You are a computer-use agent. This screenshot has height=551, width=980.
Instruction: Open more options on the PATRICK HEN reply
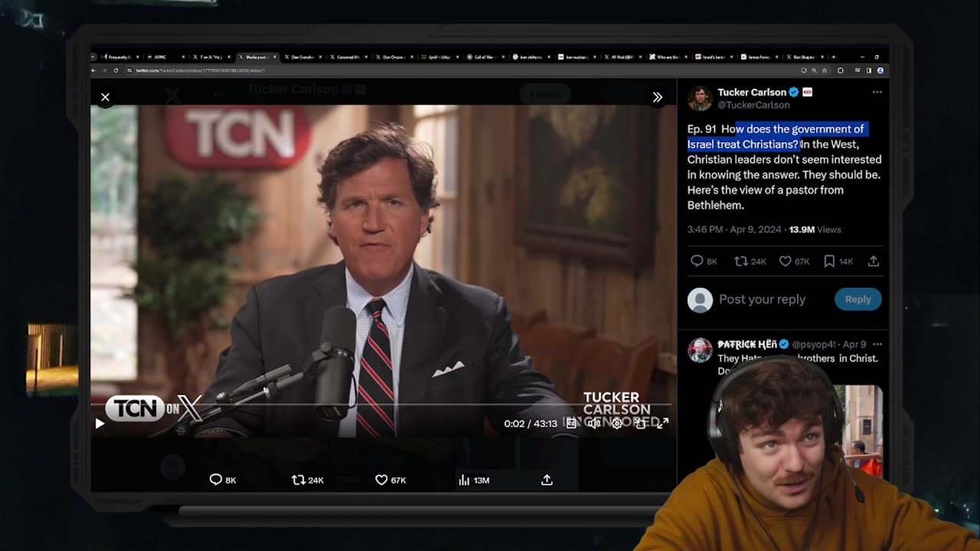[x=877, y=344]
